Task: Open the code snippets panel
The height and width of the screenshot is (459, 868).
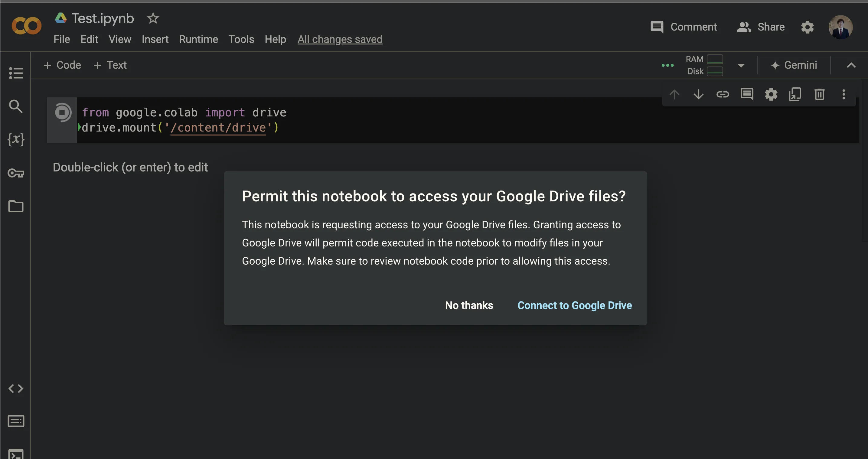Action: point(16,389)
